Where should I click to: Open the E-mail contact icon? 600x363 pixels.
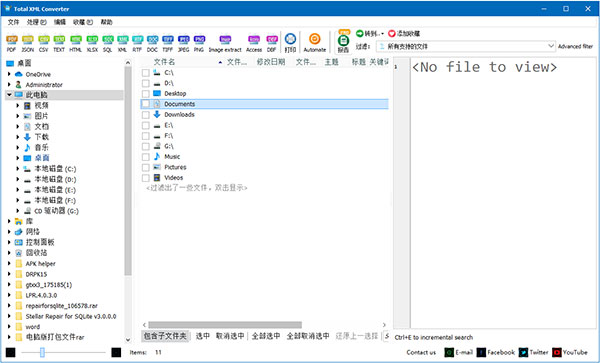(459, 352)
